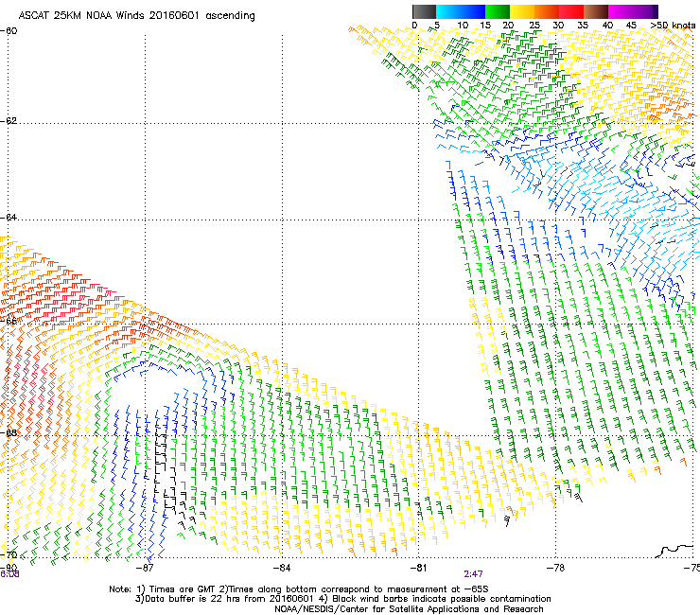This screenshot has height=615, width=700.
Task: Click the green 15-20 knots color swatch
Action: coord(498,11)
